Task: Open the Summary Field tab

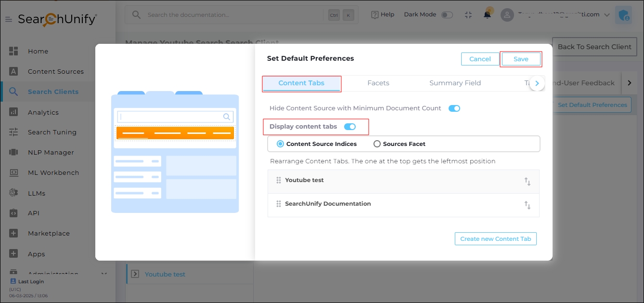Action: point(455,83)
